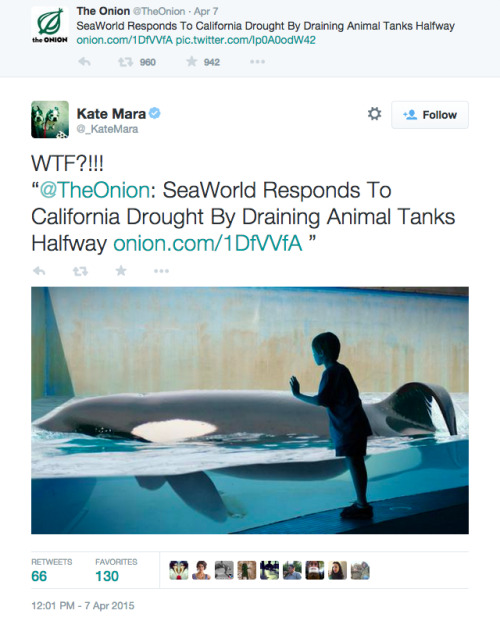
Task: Retweet Kate Mara's WTF tweet
Action: (x=80, y=272)
